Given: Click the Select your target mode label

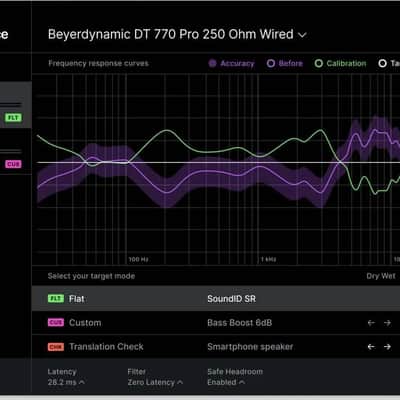Looking at the screenshot, I should pyautogui.click(x=91, y=276).
